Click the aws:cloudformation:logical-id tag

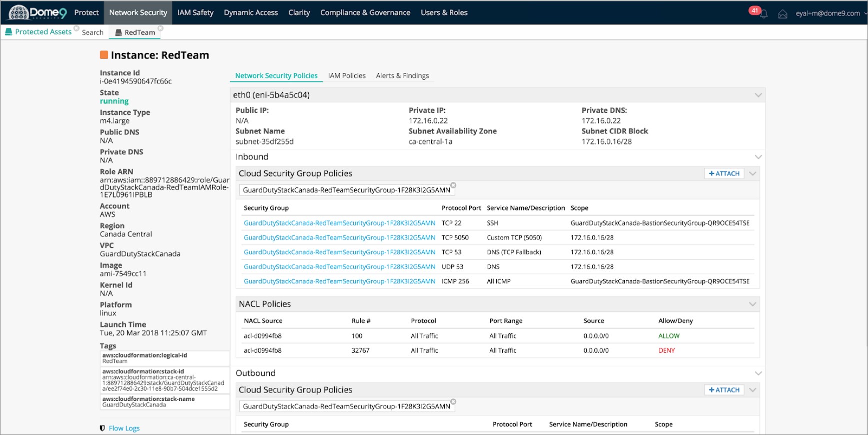(165, 358)
